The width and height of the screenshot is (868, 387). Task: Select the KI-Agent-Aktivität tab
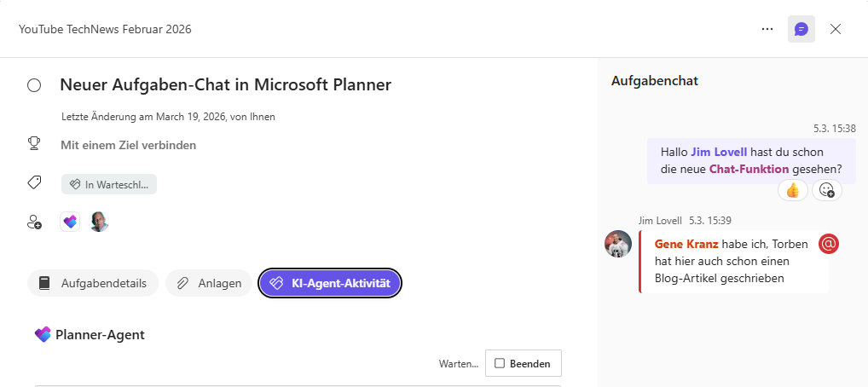(330, 283)
